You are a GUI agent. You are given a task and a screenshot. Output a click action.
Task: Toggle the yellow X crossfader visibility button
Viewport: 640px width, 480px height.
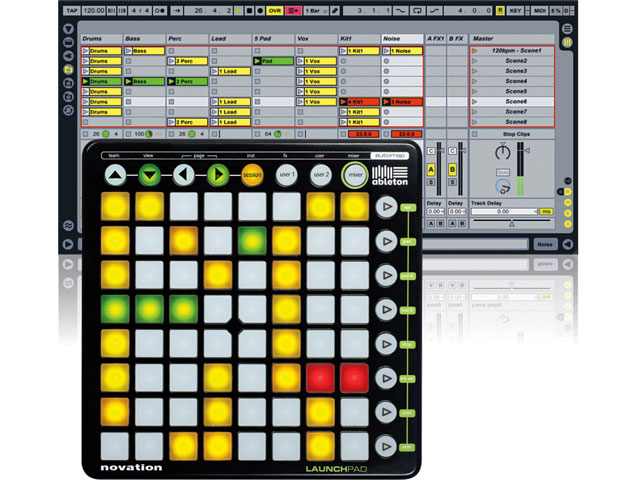[568, 224]
